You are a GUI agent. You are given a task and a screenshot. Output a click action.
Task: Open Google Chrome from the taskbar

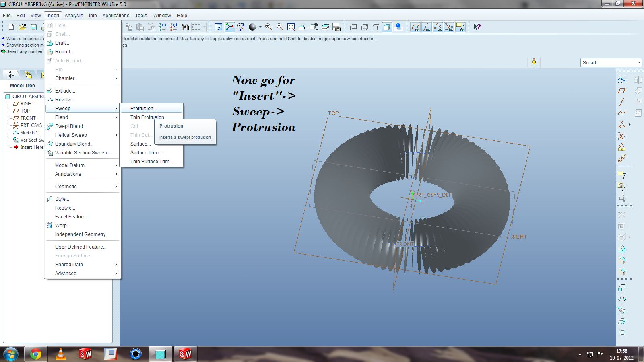(35, 354)
